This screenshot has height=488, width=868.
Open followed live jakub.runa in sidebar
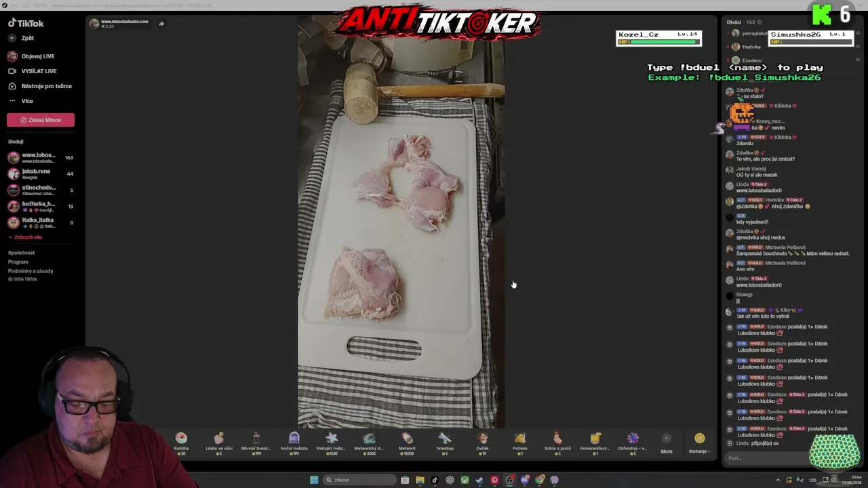[41, 174]
